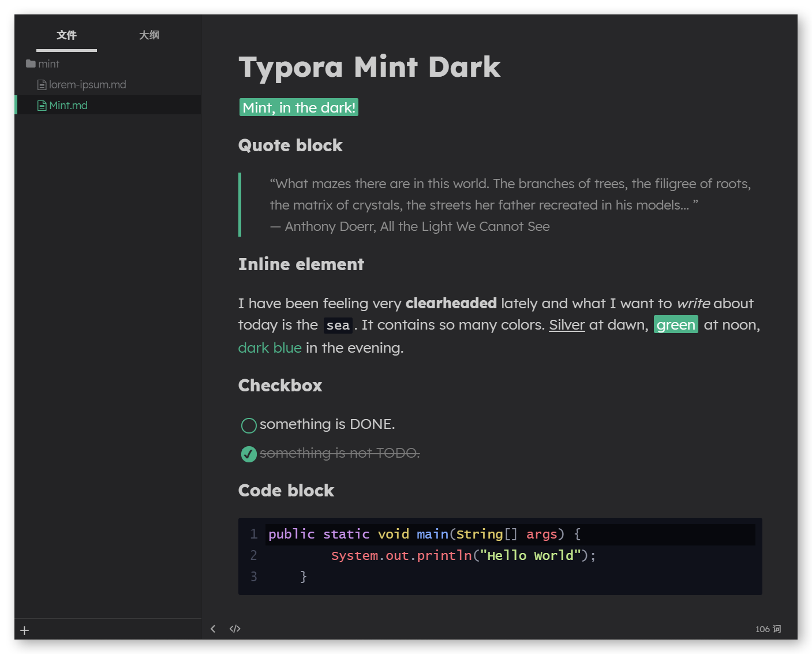Screen dimensions: 812x654
Task: Select Mint.md in the file list
Action: click(x=108, y=105)
